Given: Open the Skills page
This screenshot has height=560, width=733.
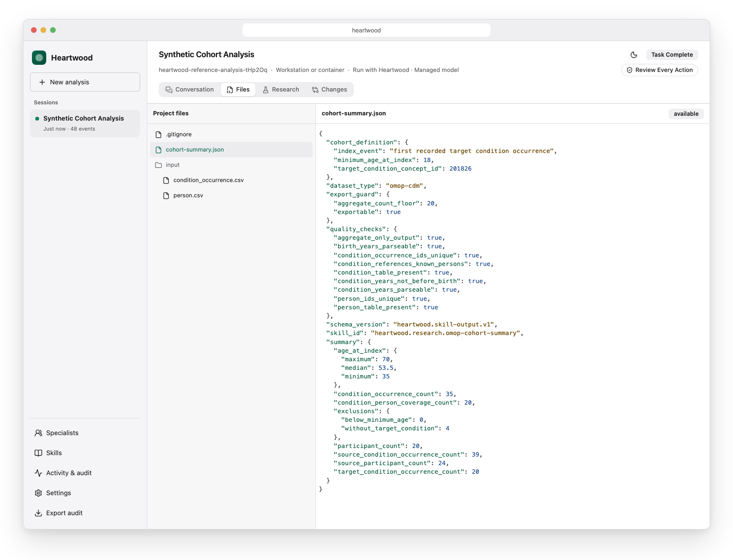Looking at the screenshot, I should coord(85,453).
